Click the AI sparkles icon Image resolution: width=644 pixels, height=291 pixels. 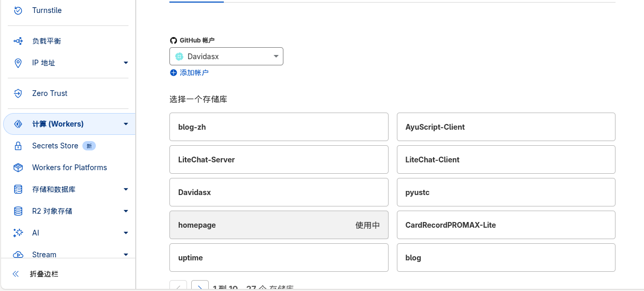pos(18,233)
